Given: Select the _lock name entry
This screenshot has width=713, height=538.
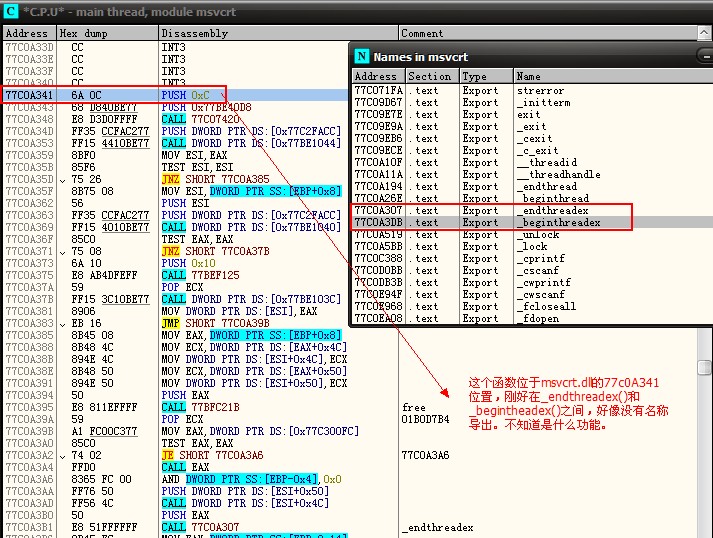Looking at the screenshot, I should [532, 246].
